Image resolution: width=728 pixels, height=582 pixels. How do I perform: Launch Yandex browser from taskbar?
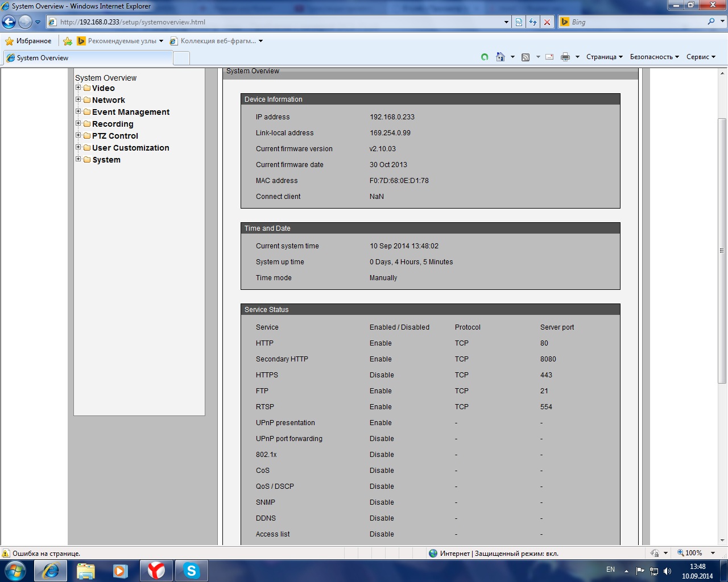tap(156, 571)
